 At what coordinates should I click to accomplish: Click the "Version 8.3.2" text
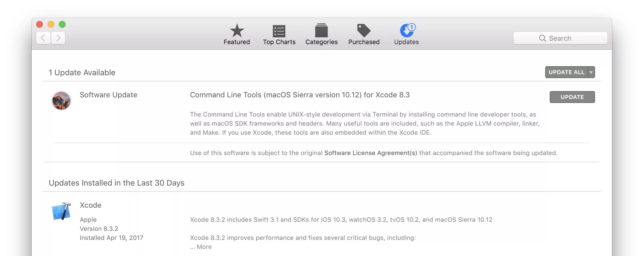[x=99, y=229]
